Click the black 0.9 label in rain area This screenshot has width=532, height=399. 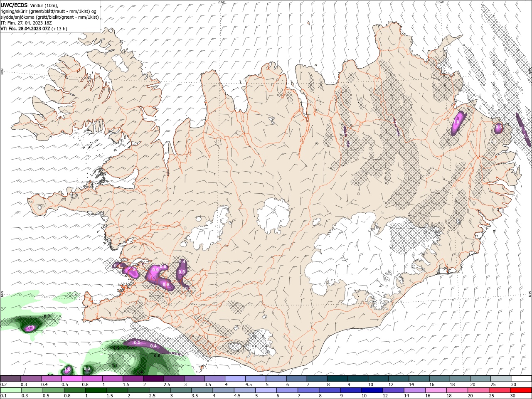coord(157,355)
